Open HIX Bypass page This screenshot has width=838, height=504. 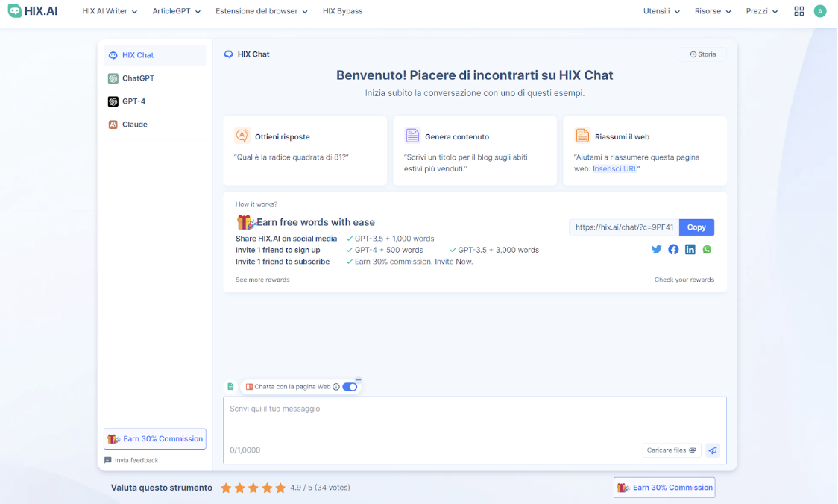click(342, 11)
